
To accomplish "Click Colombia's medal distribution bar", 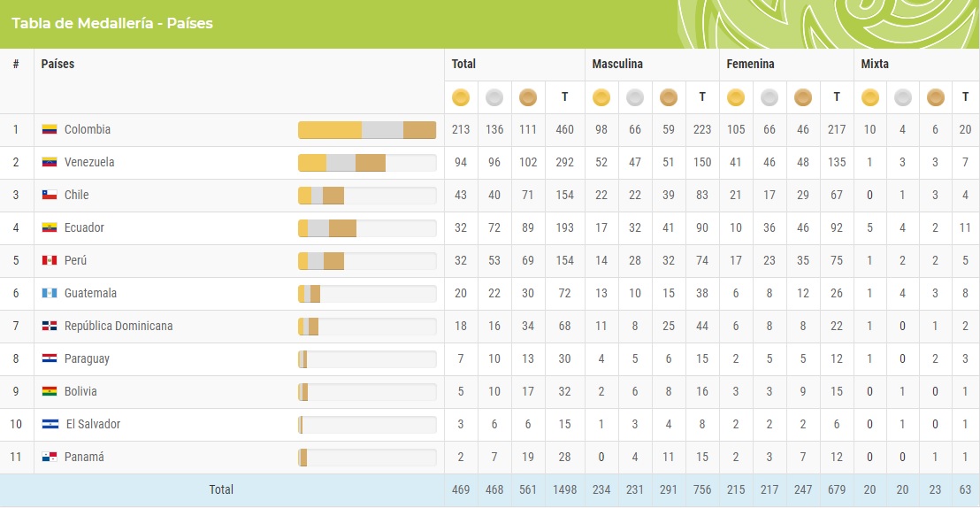I will click(x=367, y=130).
